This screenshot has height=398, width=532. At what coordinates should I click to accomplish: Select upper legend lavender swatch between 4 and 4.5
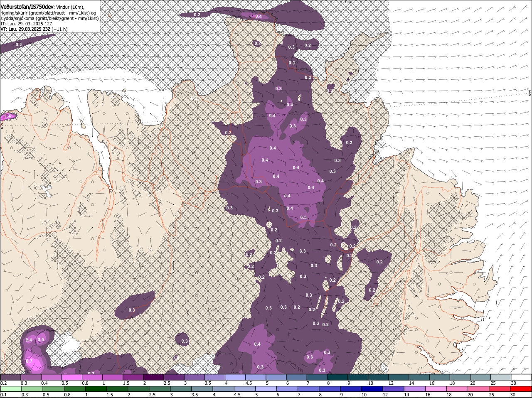(x=235, y=377)
